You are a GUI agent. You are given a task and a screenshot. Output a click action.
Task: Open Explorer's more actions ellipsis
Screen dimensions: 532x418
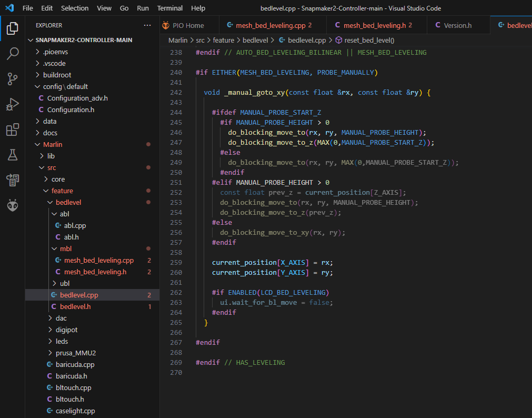147,25
